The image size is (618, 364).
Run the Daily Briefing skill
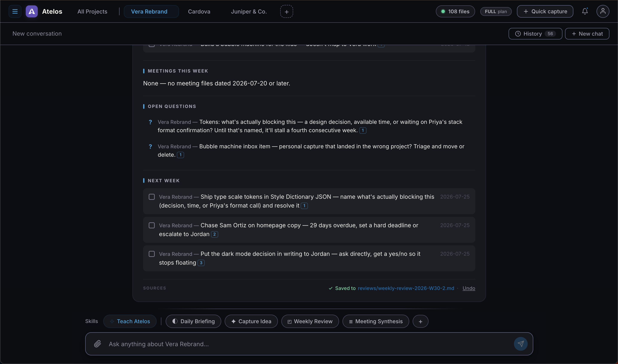193,321
